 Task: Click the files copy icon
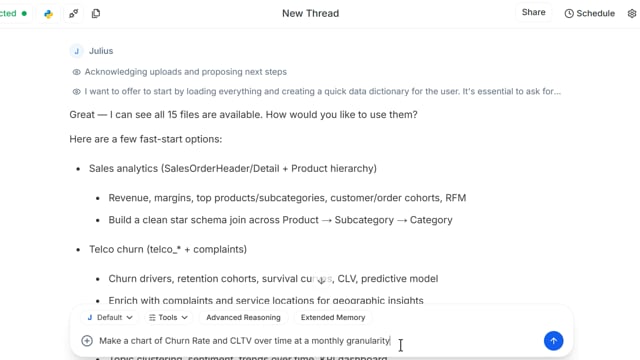[96, 13]
